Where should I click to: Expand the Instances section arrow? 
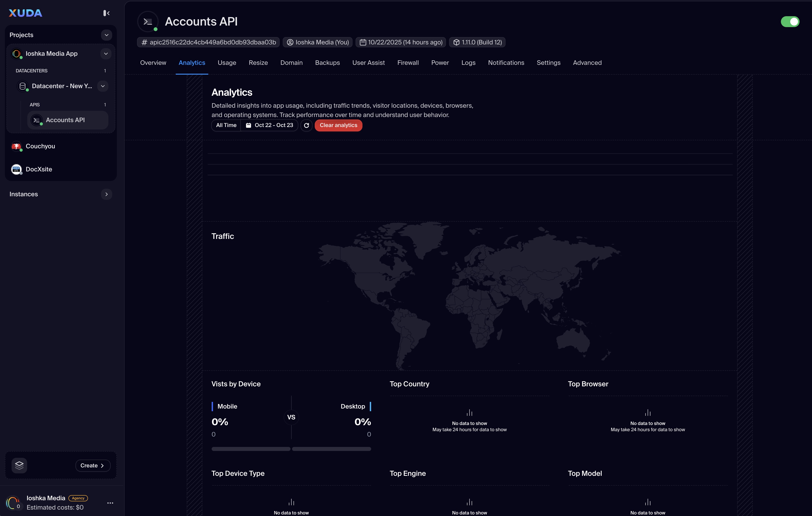107,194
